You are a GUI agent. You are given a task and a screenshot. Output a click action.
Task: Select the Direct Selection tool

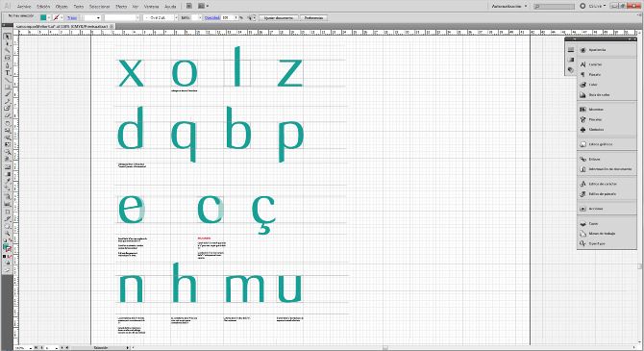coord(7,43)
